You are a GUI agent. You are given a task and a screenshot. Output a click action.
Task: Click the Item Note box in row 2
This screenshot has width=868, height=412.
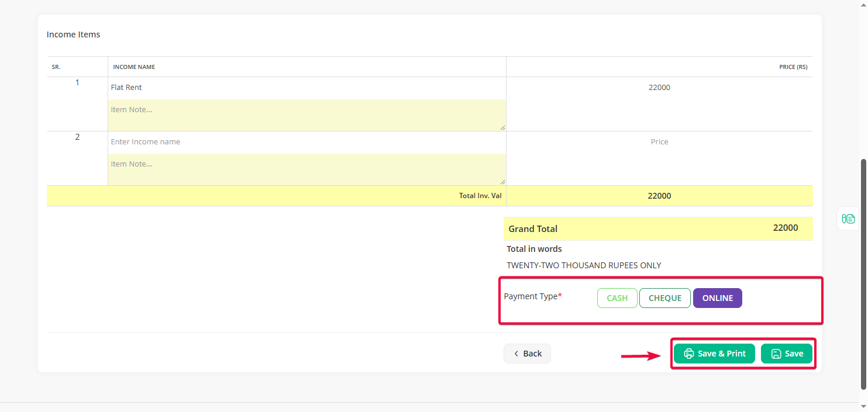[307, 169]
